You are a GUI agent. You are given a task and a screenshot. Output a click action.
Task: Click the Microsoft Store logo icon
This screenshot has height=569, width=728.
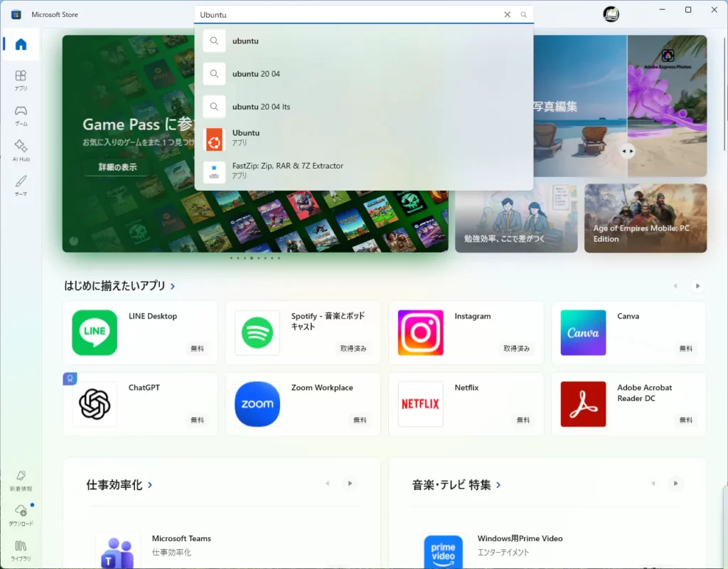[16, 14]
